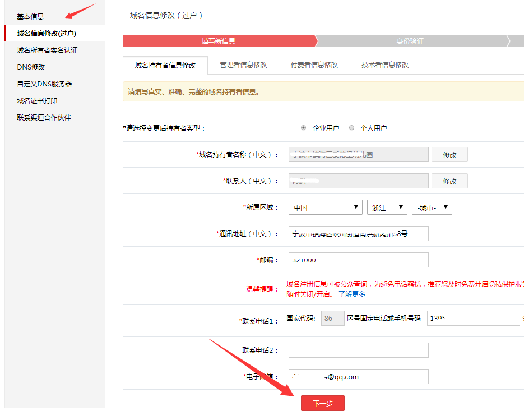
Task: Click 修改 beside the 联系人 field
Action: [x=449, y=181]
